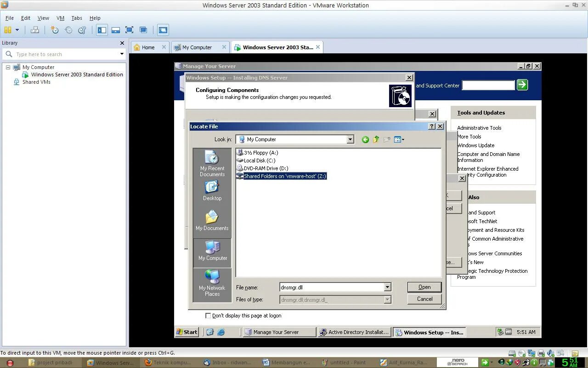The width and height of the screenshot is (588, 368).
Task: Open the Edit menu
Action: [x=26, y=18]
